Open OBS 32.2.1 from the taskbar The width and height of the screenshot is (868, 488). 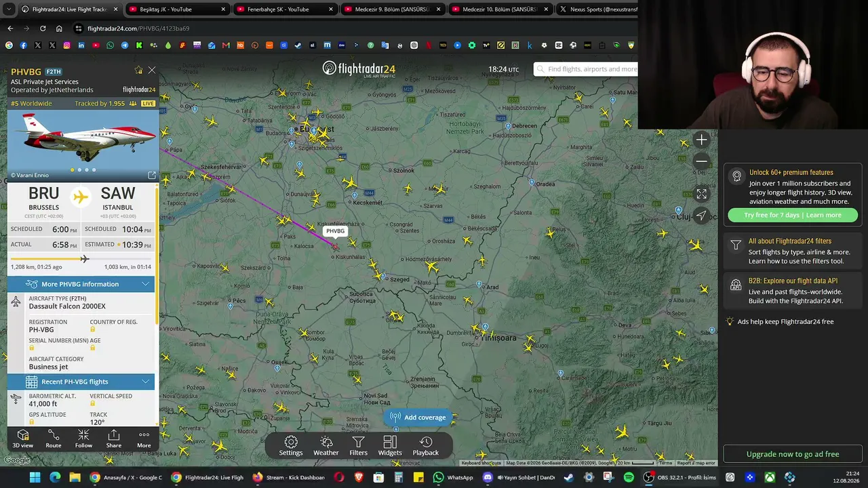click(679, 477)
